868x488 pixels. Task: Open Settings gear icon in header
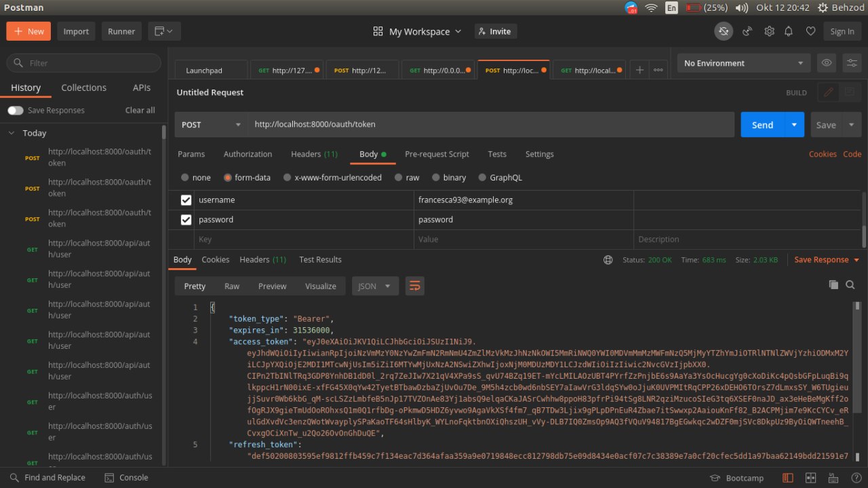point(769,31)
